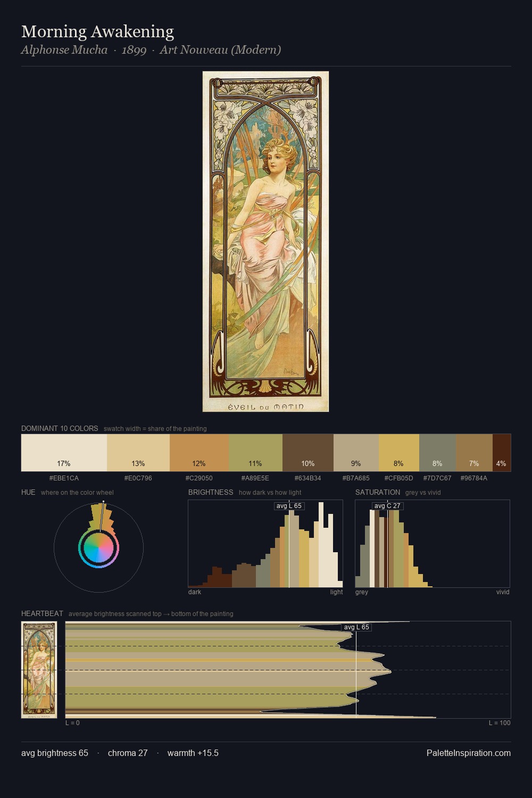Click the 'HUE' section heading
This screenshot has height=798, width=532.
(28, 492)
